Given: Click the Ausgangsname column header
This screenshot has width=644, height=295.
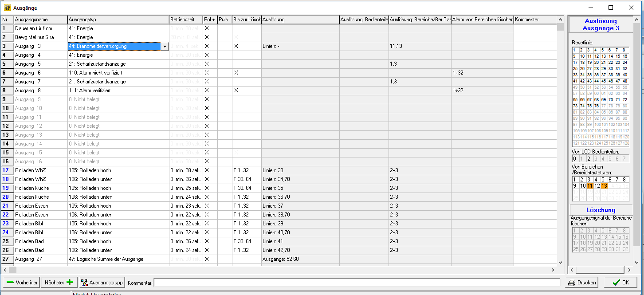Looking at the screenshot, I should click(x=40, y=20).
